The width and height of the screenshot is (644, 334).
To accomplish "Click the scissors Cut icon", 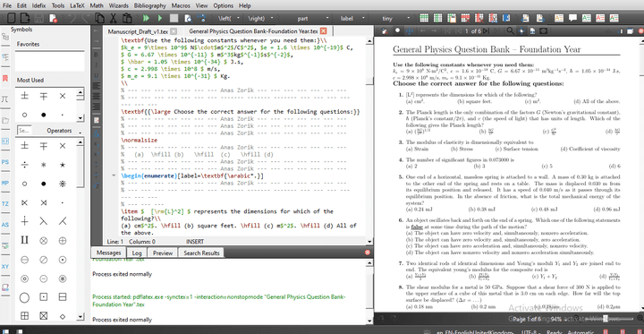I will pos(113,18).
